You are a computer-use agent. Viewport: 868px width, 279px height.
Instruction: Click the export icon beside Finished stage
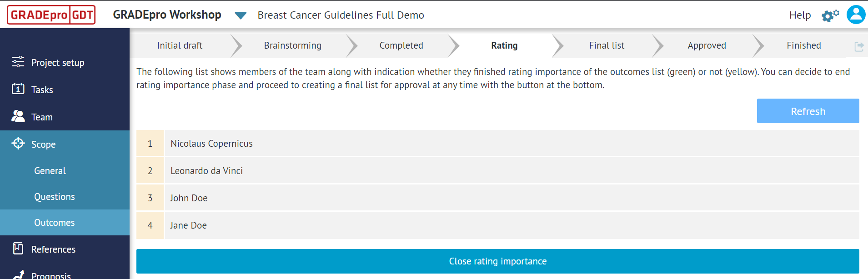[859, 45]
